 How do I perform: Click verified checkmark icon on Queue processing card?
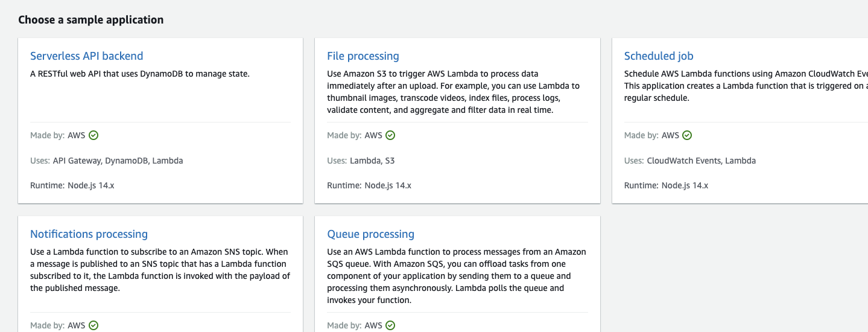click(x=390, y=325)
